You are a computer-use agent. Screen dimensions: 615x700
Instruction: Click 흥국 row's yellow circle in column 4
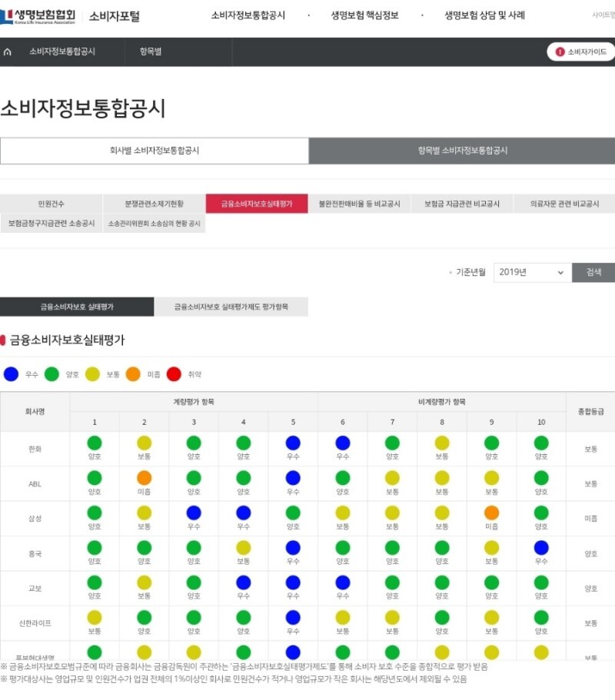pyautogui.click(x=244, y=547)
